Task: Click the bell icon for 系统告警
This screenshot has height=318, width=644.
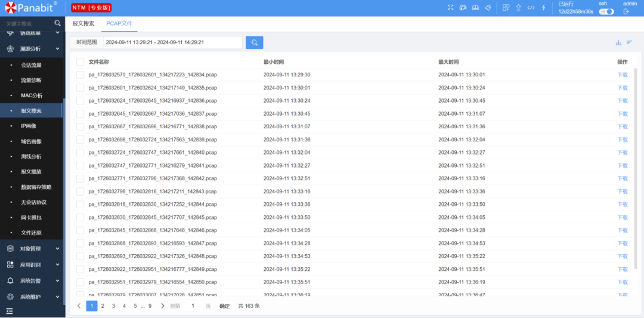Action: tap(10, 280)
